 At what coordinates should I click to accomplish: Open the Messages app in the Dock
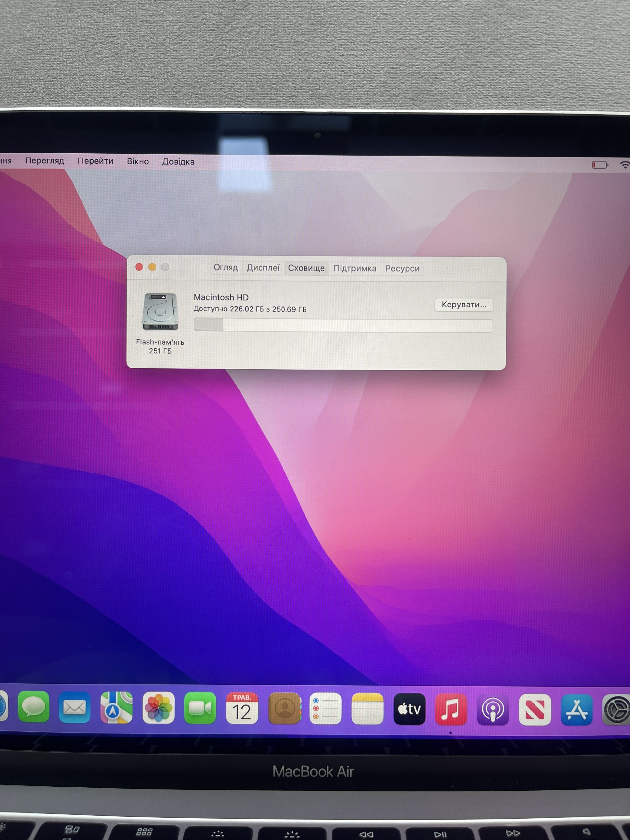click(x=33, y=707)
